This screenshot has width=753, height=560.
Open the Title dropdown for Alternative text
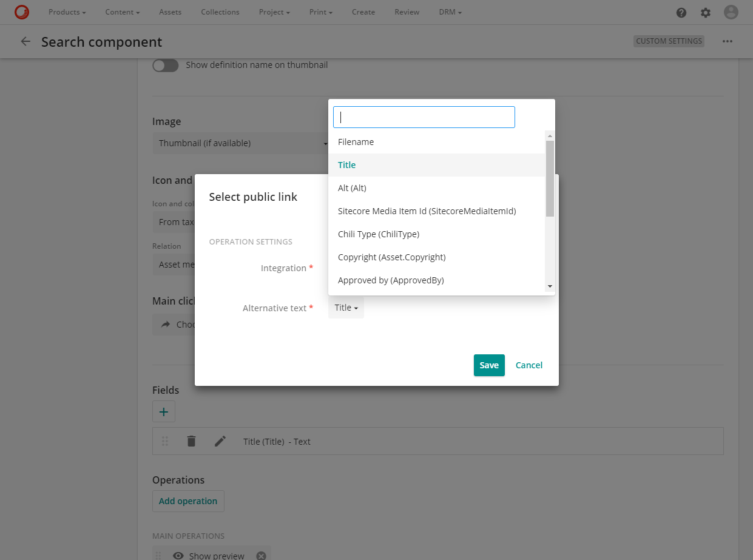click(x=345, y=308)
